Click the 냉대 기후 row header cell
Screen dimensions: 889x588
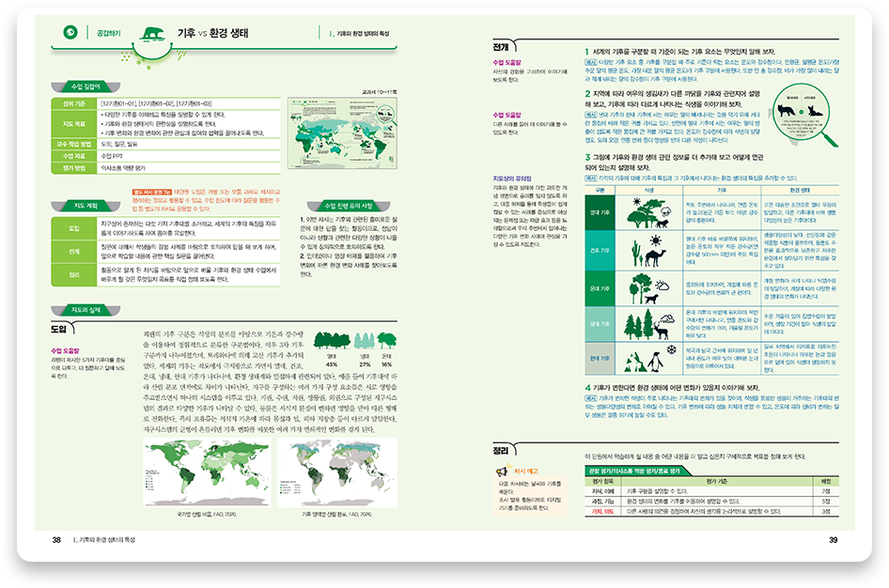pos(600,324)
